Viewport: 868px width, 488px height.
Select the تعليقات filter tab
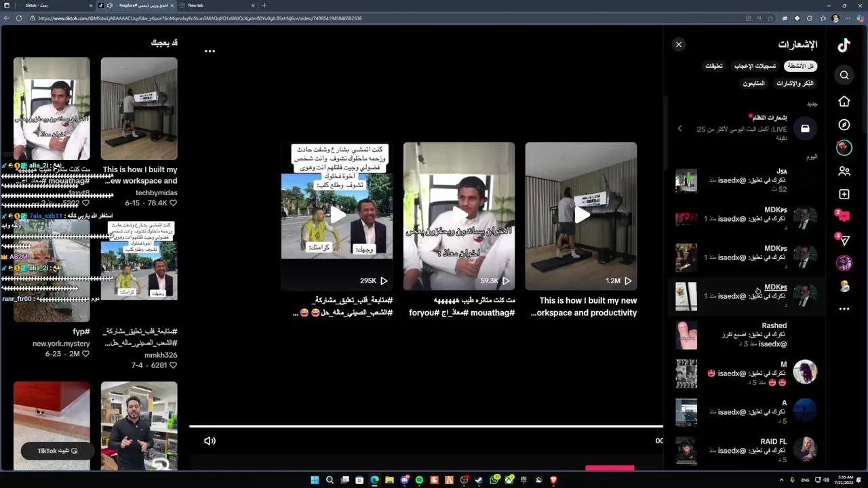pos(714,66)
